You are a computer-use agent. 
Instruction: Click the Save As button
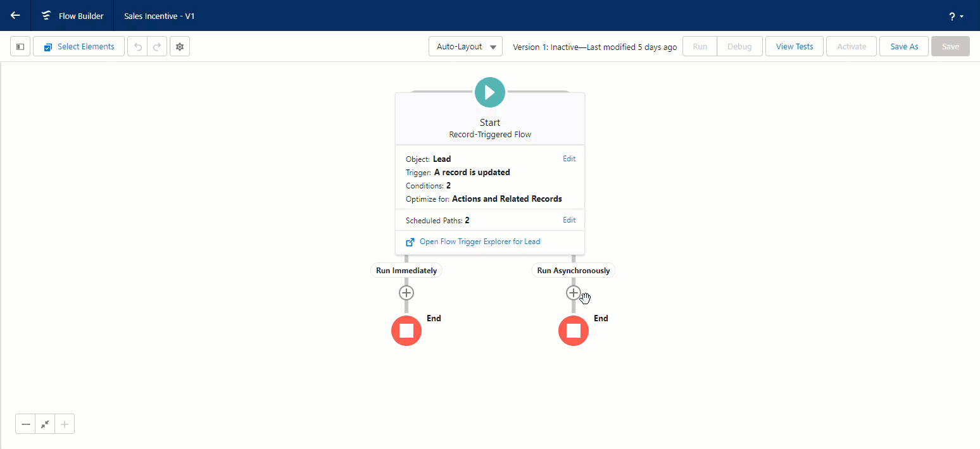click(x=903, y=46)
